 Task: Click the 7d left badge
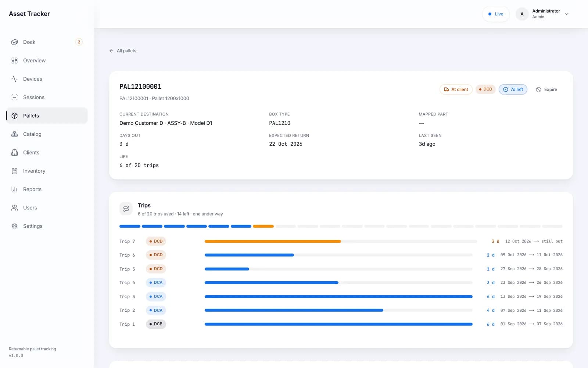coord(513,89)
